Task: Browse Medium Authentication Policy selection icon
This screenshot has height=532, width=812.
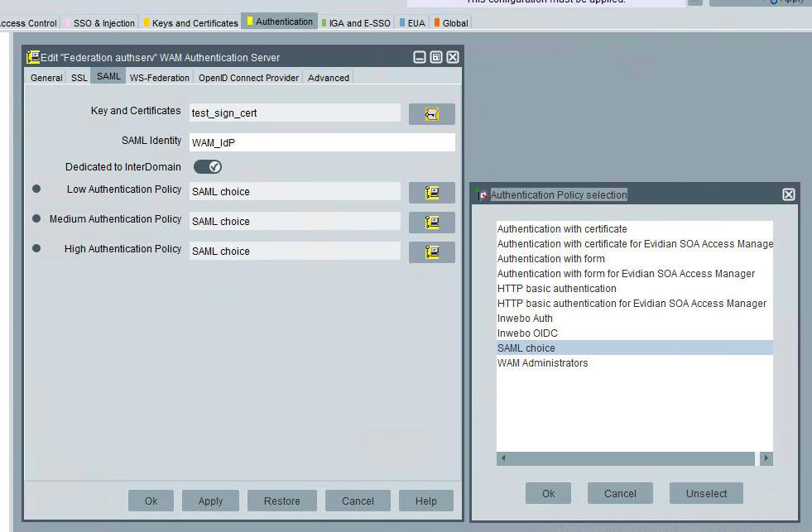Action: click(431, 223)
